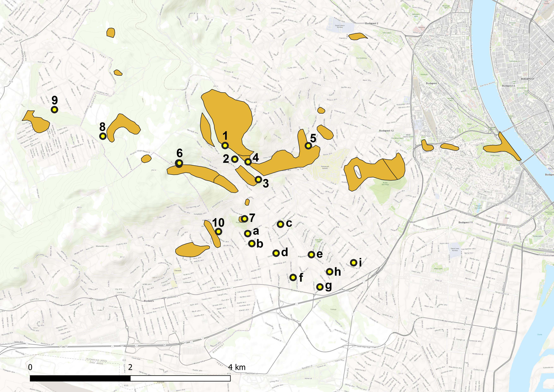The height and width of the screenshot is (392, 554).
Task: Click the marker labeled 4
Action: pos(248,162)
